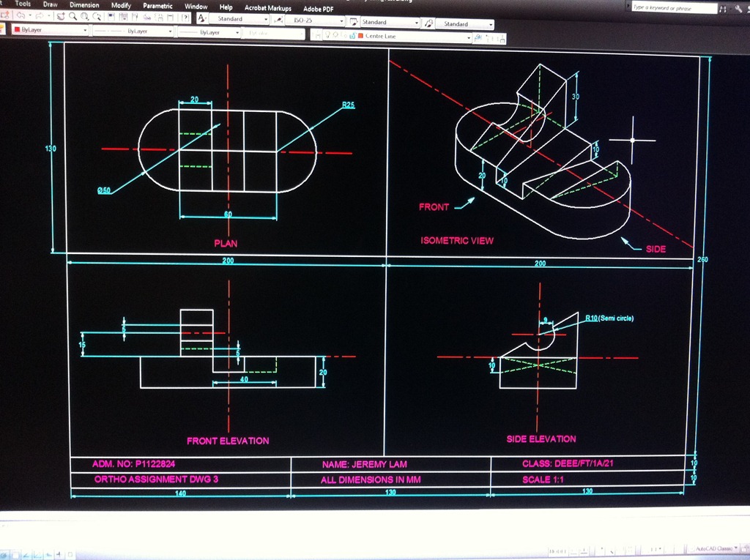Open the Adobe PDF menu
The height and width of the screenshot is (560, 750).
coord(318,9)
